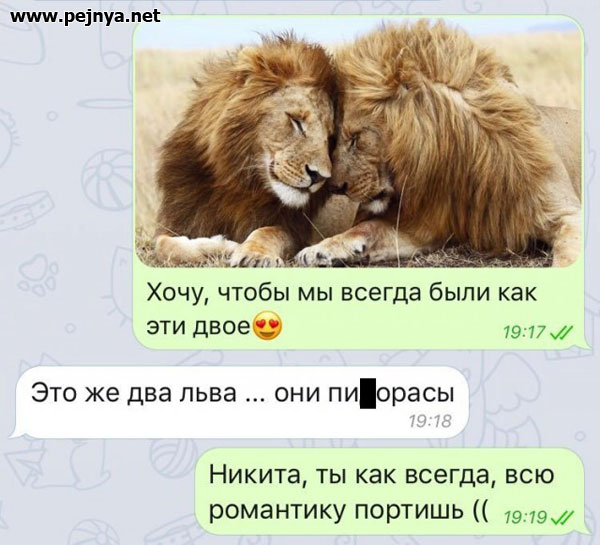Click the left lion's face

(295, 153)
